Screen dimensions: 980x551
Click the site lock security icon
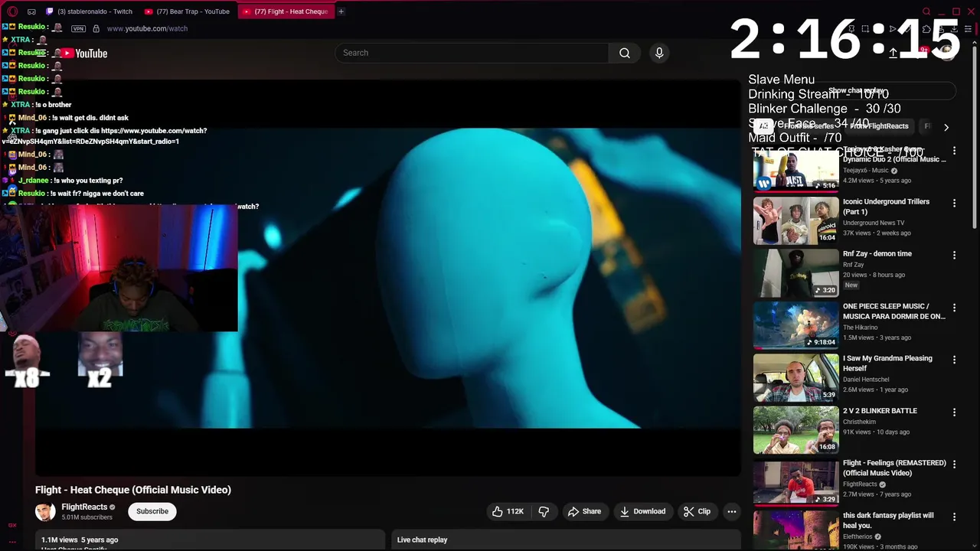coord(96,28)
